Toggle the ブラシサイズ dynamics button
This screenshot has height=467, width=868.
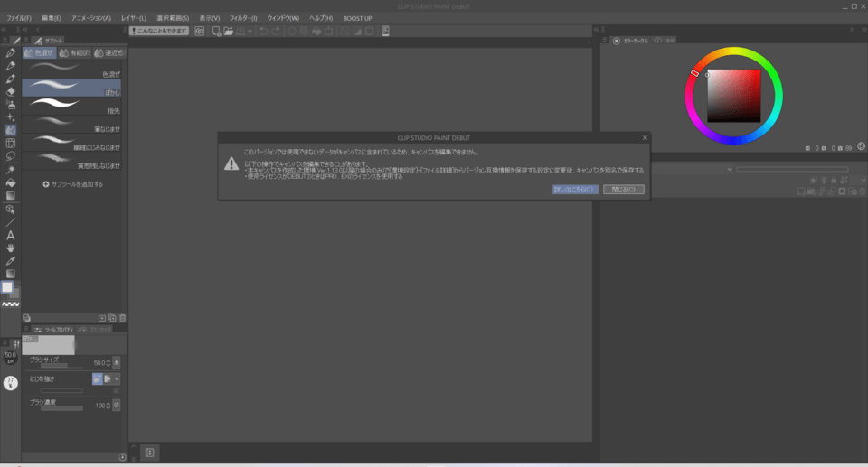tap(116, 362)
